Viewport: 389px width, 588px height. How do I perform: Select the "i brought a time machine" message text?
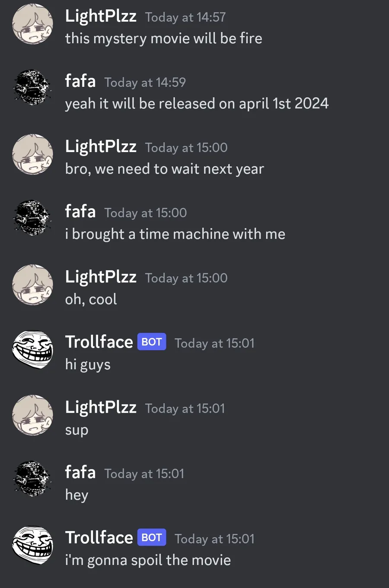(x=175, y=234)
